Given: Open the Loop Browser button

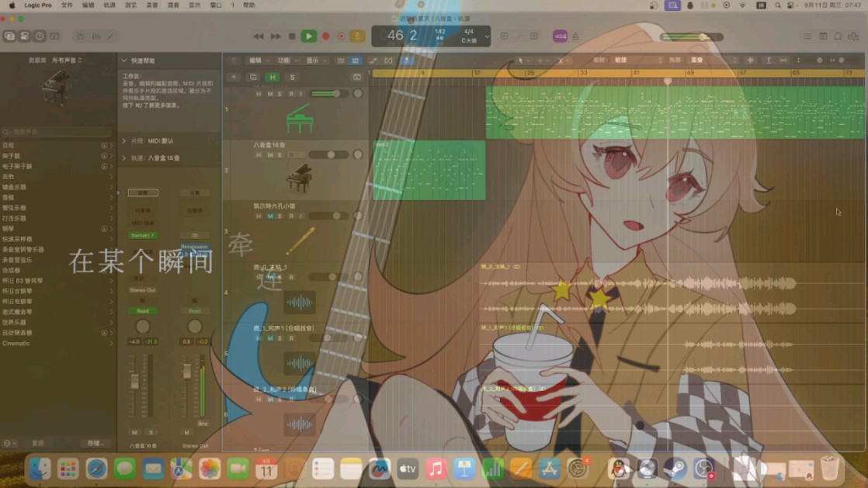Looking at the screenshot, I should pos(838,36).
